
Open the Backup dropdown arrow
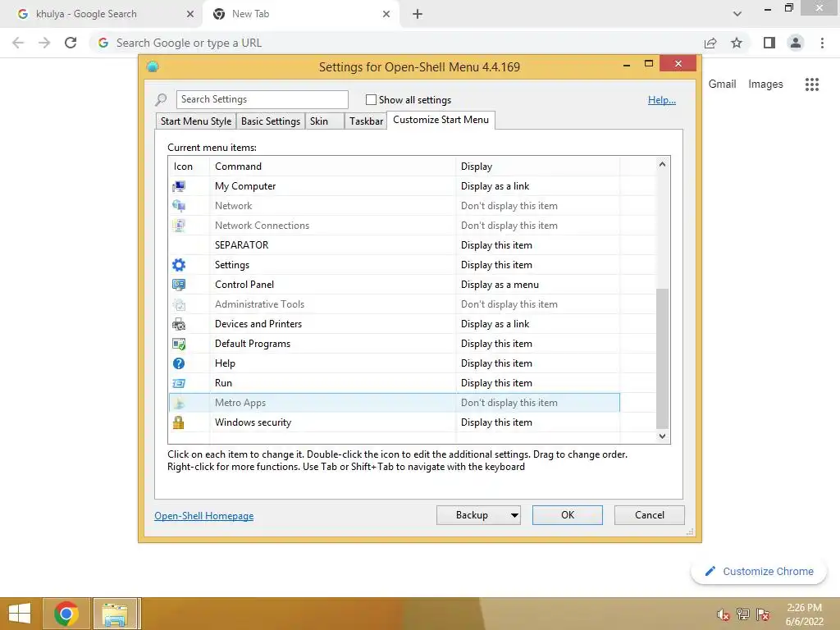point(514,515)
